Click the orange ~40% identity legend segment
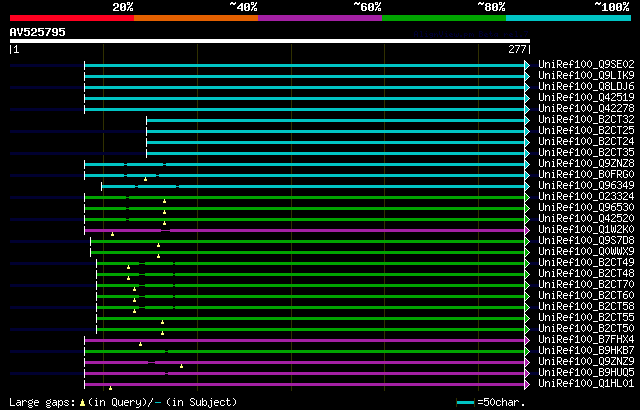Image resolution: width=640 pixels, height=410 pixels. (196, 18)
